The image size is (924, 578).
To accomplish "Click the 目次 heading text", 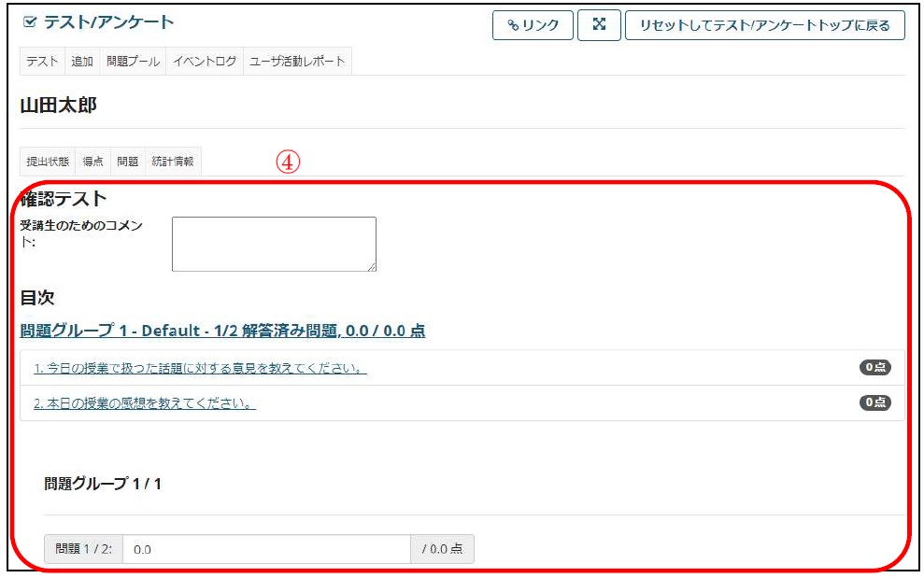I will tap(37, 298).
